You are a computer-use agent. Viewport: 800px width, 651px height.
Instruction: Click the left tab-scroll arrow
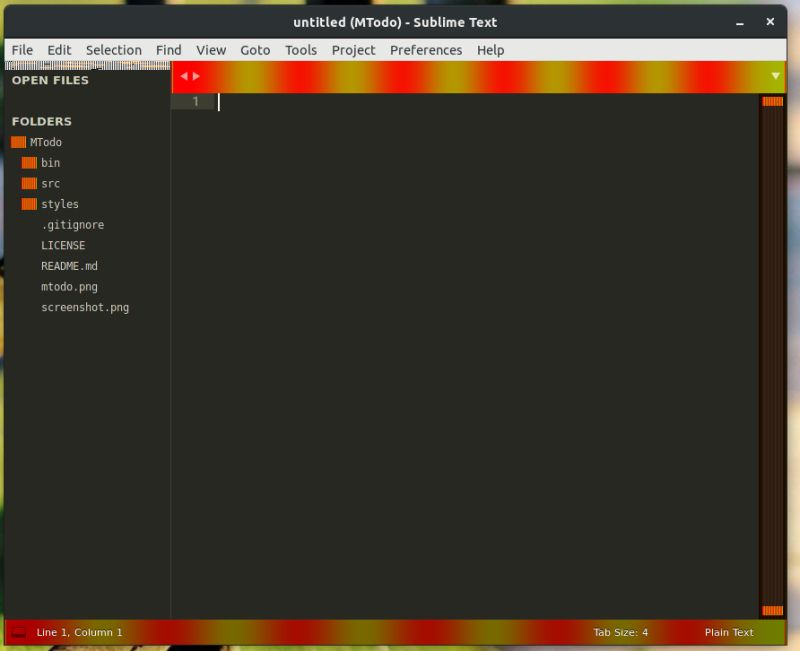click(183, 75)
